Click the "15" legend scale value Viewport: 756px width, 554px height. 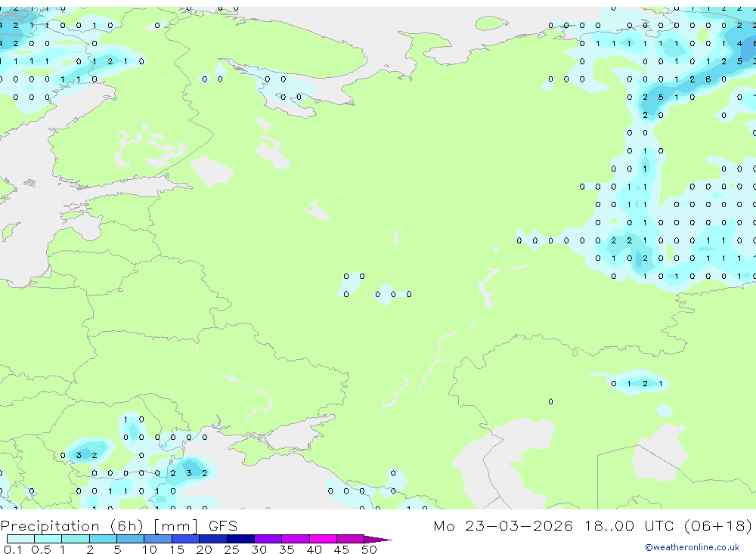(x=176, y=549)
